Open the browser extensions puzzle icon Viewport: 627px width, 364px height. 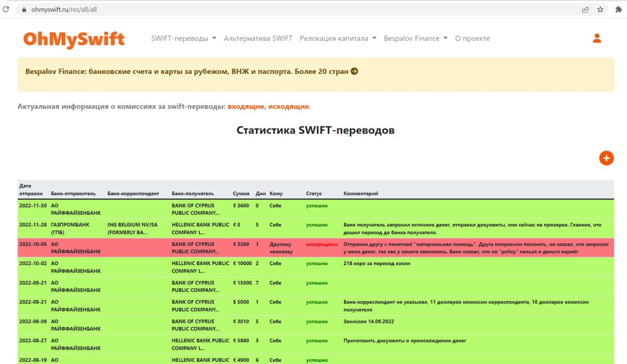618,9
